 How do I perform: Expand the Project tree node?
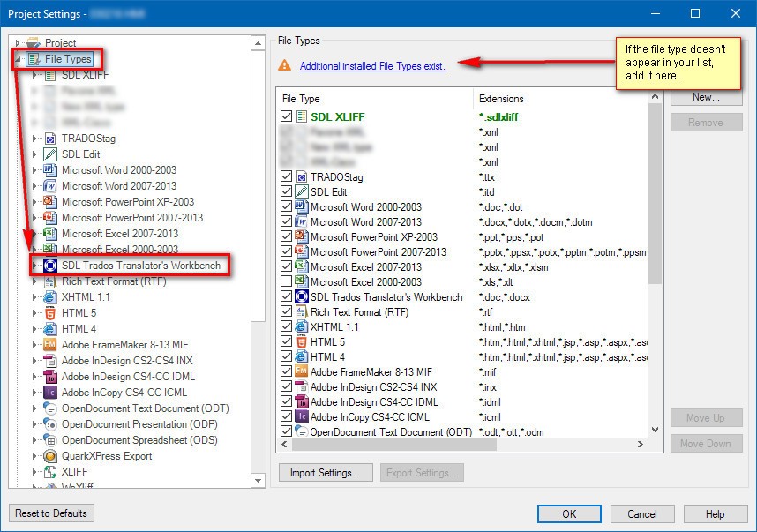point(18,43)
